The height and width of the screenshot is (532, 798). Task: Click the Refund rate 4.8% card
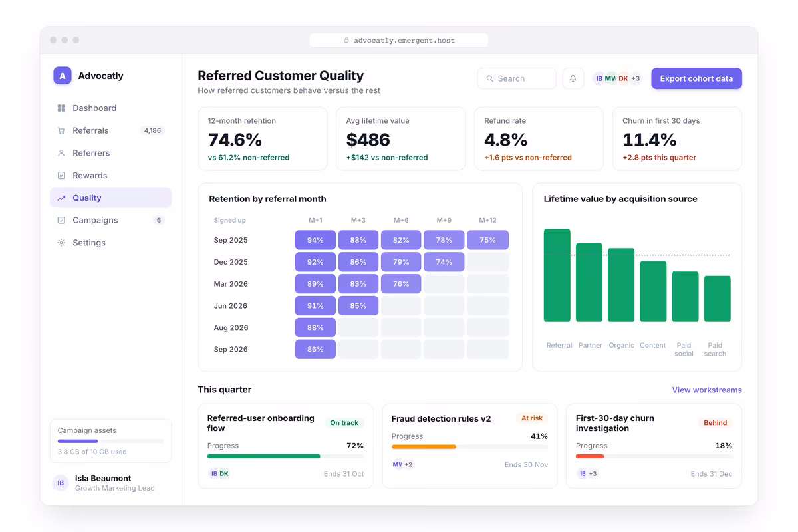click(x=539, y=139)
